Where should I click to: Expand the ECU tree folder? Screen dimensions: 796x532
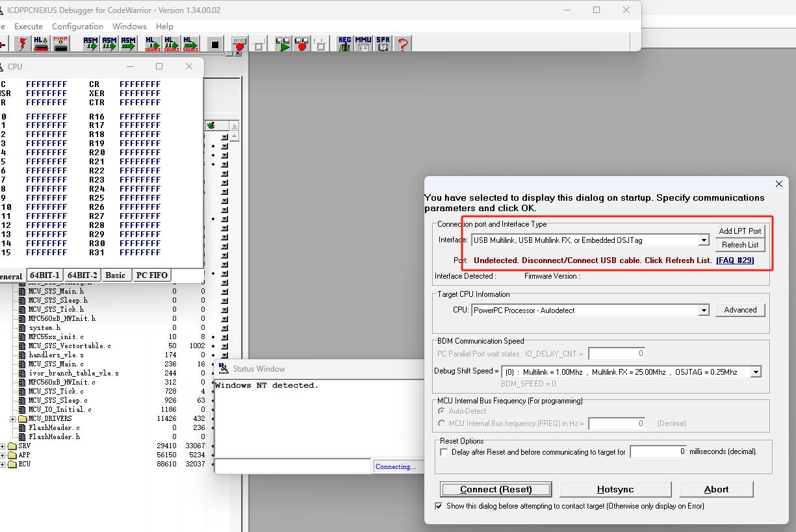point(3,464)
